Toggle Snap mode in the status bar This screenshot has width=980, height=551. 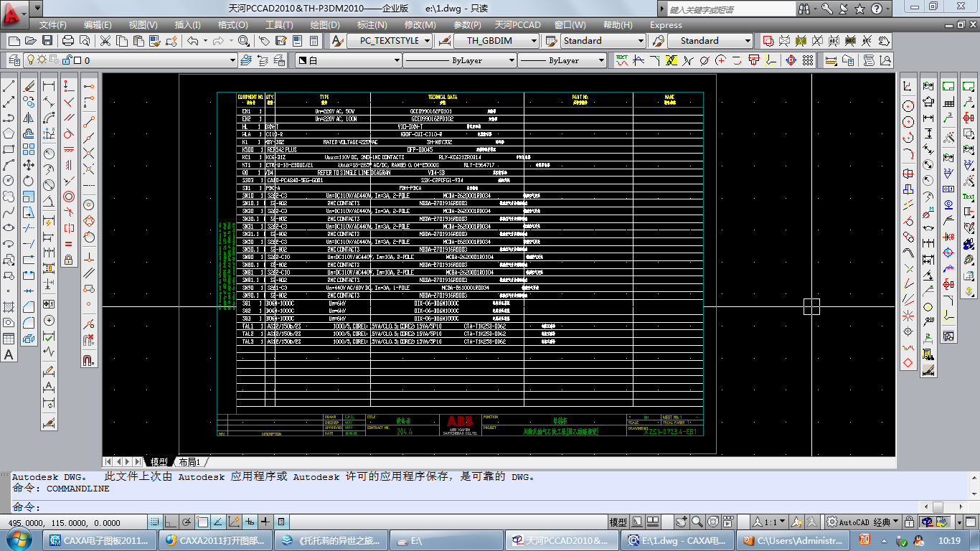tap(154, 522)
